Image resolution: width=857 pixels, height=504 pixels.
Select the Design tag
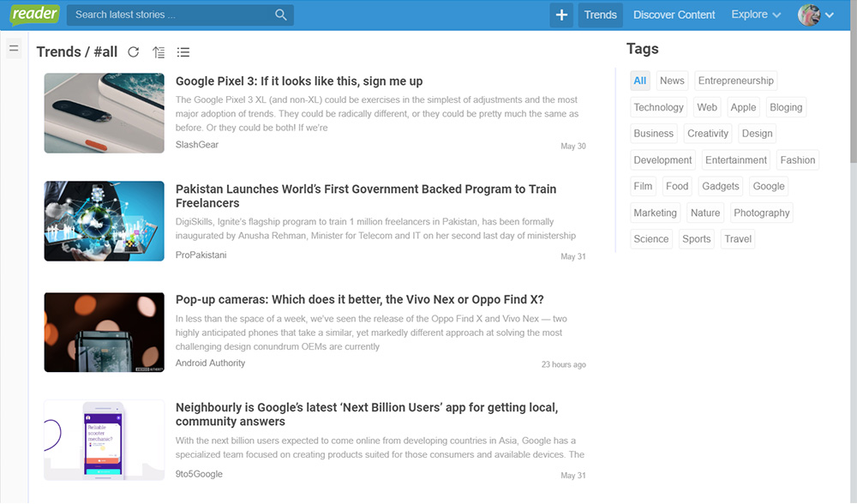coord(757,134)
